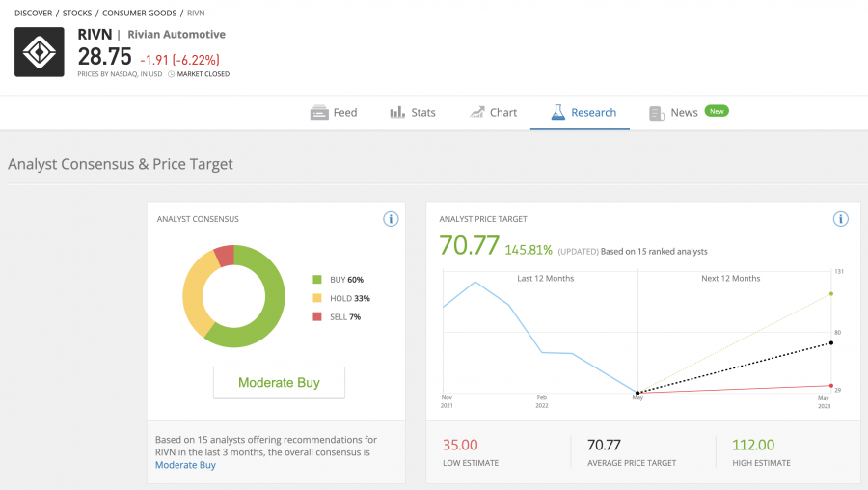Click the Feed newspaper icon
Image resolution: width=868 pixels, height=490 pixels.
pyautogui.click(x=319, y=113)
